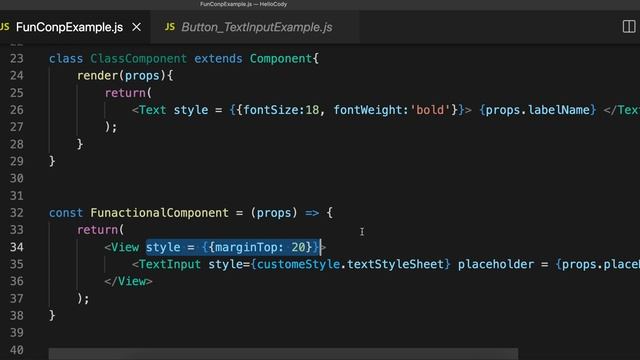Click line number 38 in the gutter
Screen dimensions: 640x360
16,316
